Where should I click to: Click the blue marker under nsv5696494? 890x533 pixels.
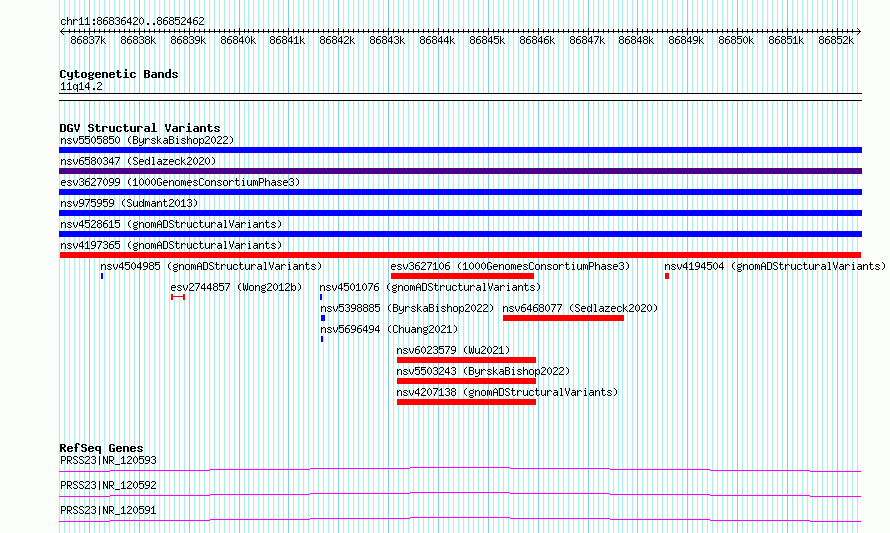point(322,339)
